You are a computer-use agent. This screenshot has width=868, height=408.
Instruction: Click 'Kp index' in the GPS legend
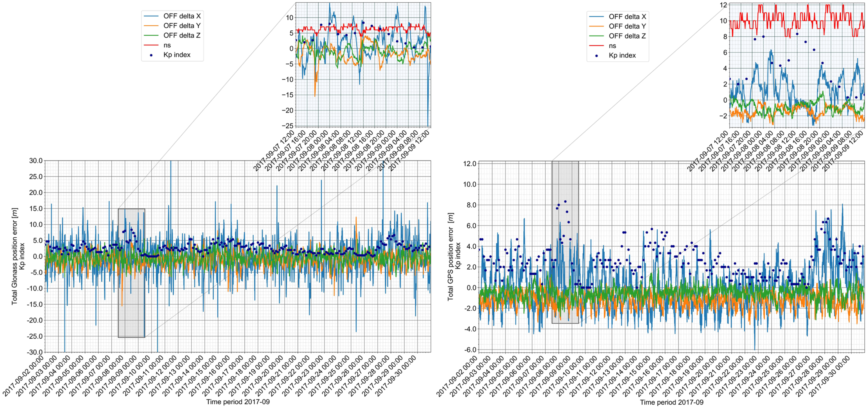click(622, 55)
